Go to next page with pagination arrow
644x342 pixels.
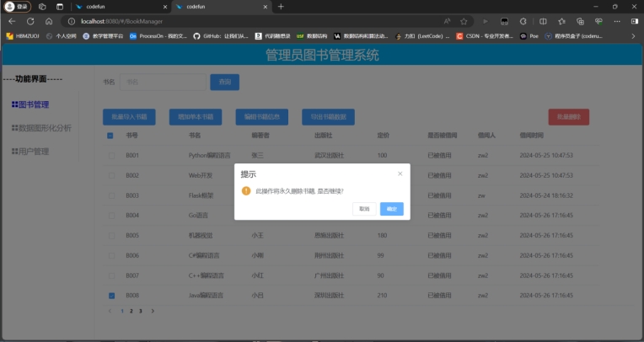click(x=153, y=311)
